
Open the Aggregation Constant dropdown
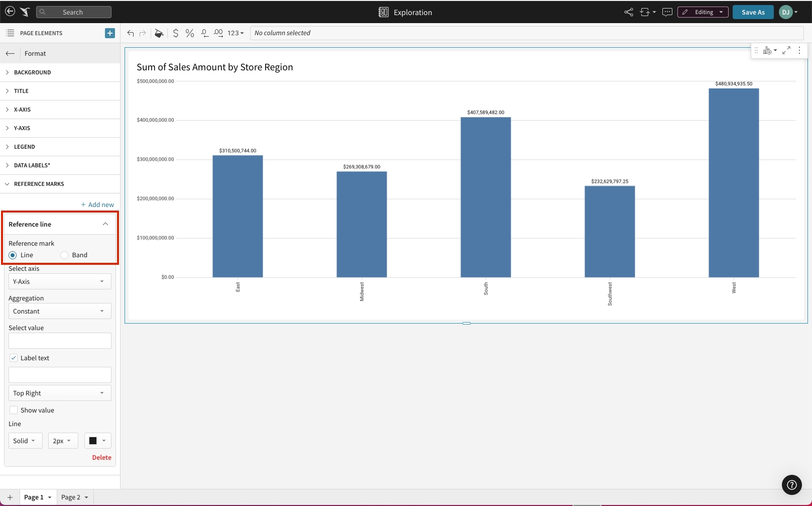(60, 312)
